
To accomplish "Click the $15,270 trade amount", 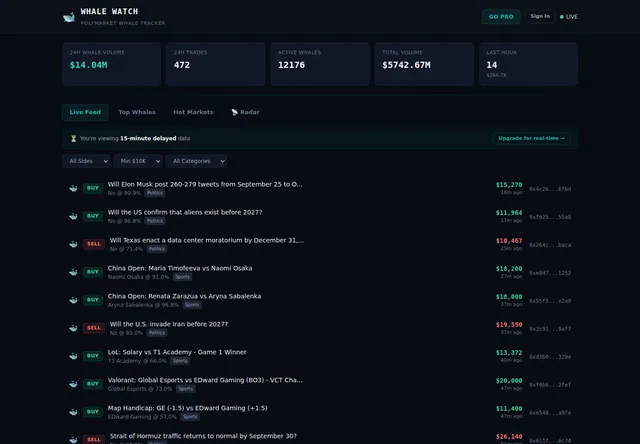I will [x=509, y=185].
